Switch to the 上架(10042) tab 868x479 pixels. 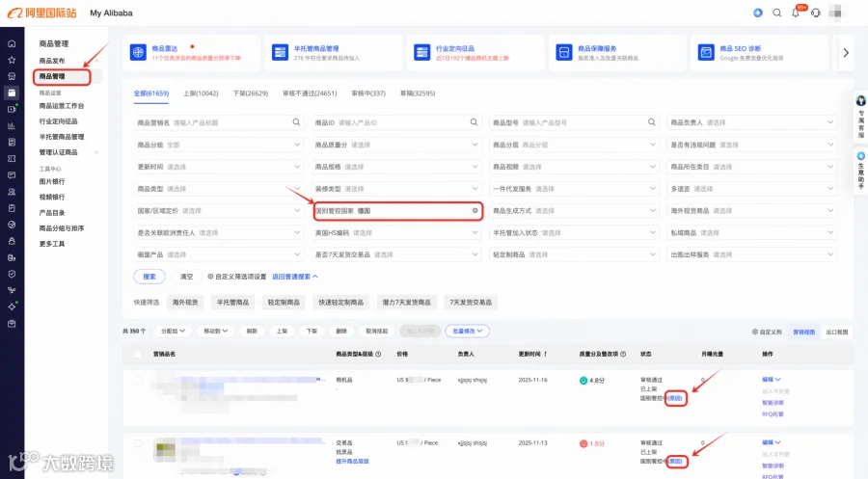(x=201, y=93)
